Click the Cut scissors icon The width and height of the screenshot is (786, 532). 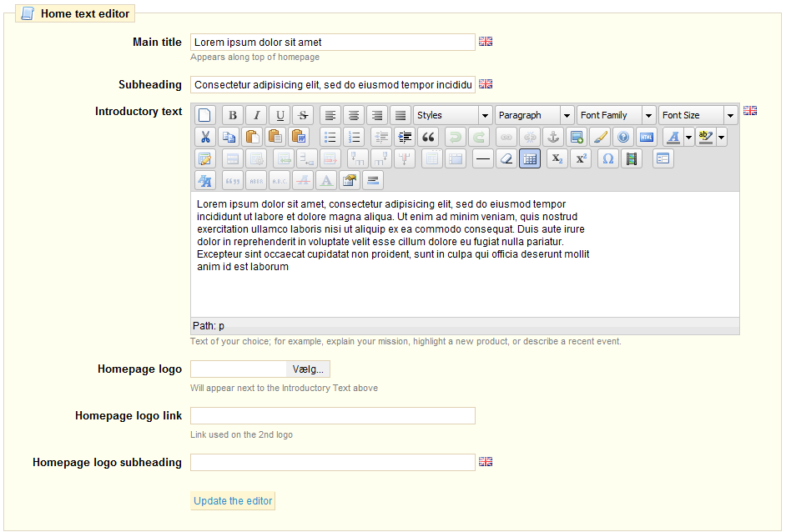click(205, 138)
